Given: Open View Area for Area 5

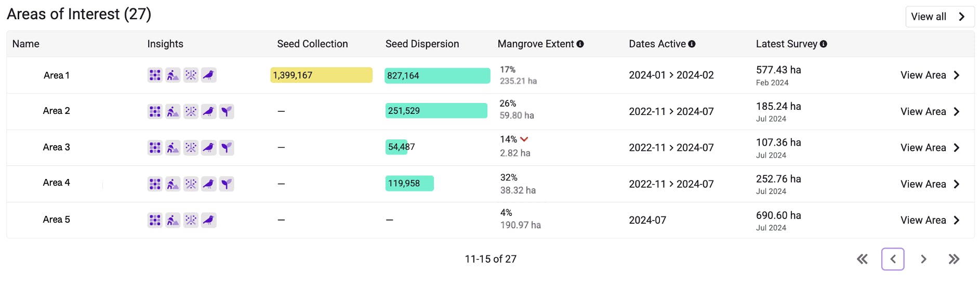Looking at the screenshot, I should [930, 220].
